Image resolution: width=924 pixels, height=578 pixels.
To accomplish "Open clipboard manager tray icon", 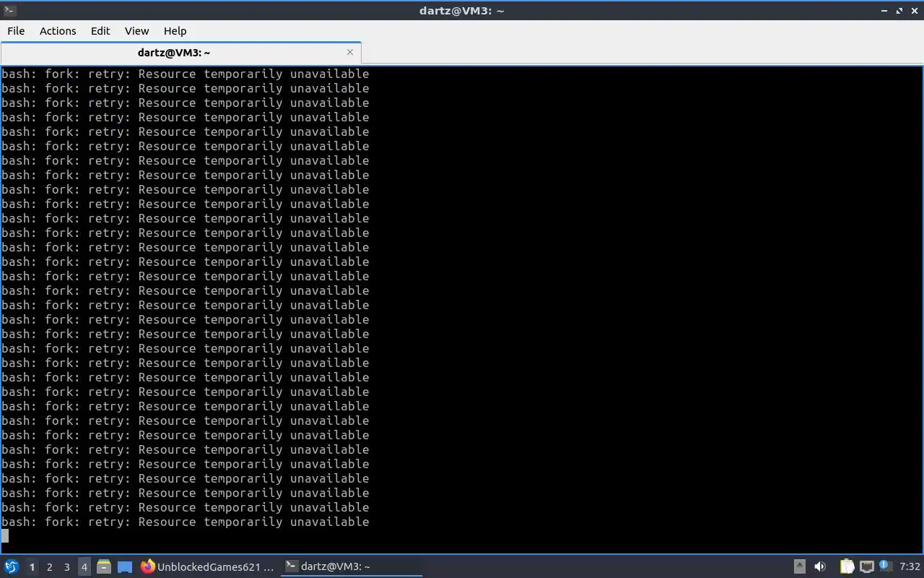I will click(x=847, y=566).
